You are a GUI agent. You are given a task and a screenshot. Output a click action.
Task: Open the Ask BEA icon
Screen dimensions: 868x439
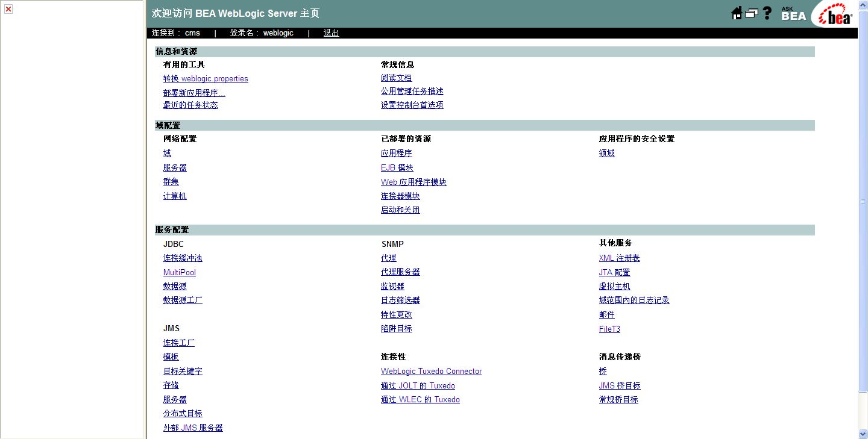click(x=793, y=13)
